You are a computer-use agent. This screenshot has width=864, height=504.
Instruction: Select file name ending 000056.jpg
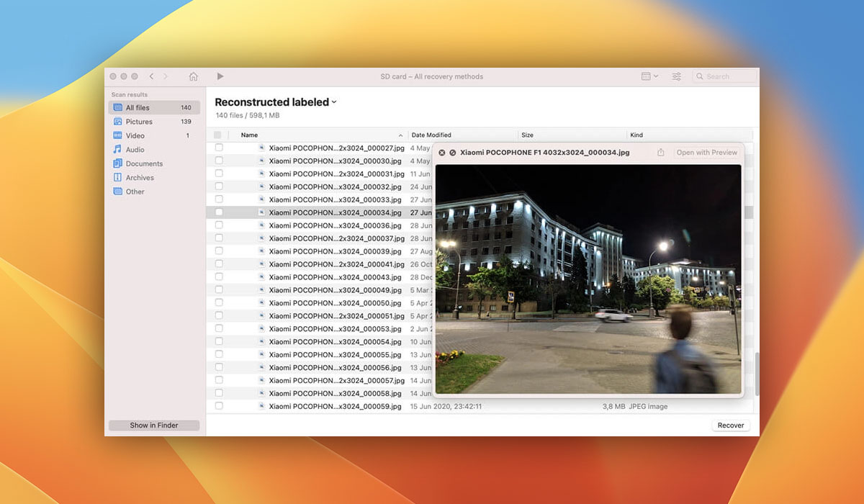point(335,368)
